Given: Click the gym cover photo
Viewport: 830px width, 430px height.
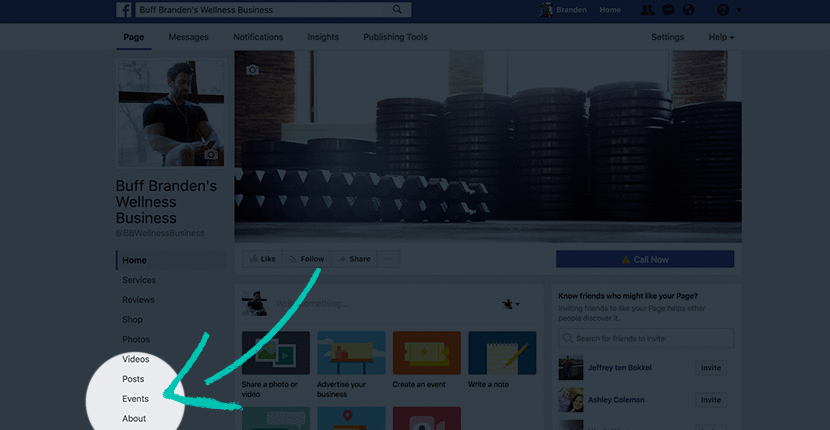Looking at the screenshot, I should coord(488,146).
